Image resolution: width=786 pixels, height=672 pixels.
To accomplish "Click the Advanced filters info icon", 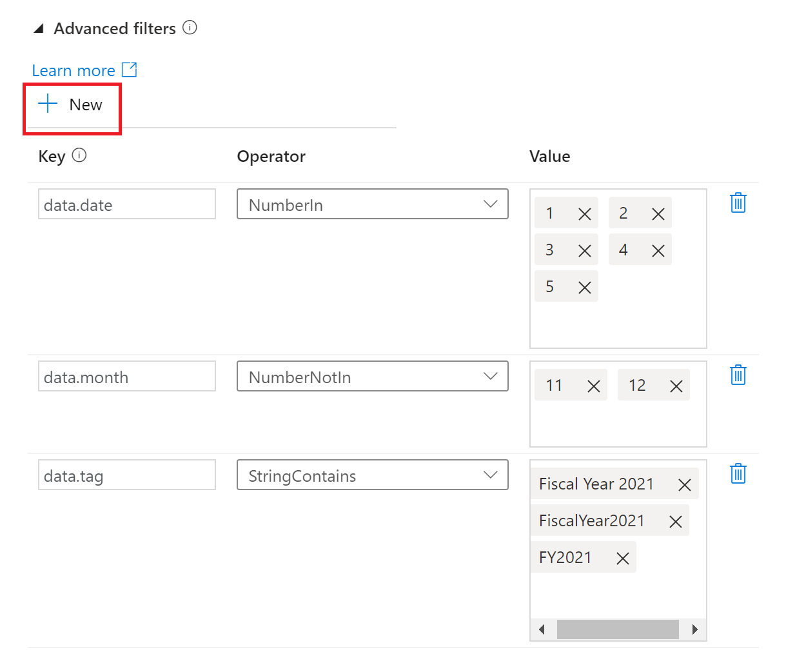I will pyautogui.click(x=190, y=28).
